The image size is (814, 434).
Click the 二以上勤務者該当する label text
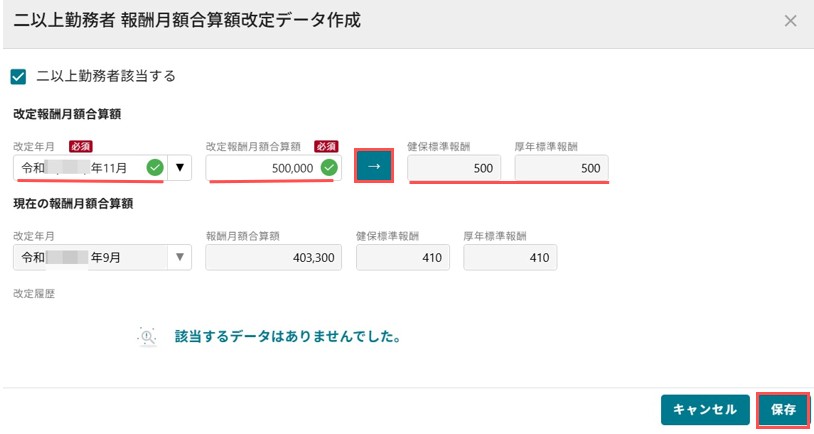click(106, 76)
